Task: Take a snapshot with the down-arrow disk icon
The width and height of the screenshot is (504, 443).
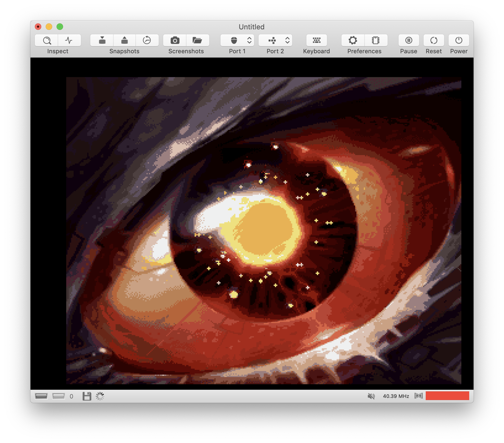Action: tap(102, 40)
